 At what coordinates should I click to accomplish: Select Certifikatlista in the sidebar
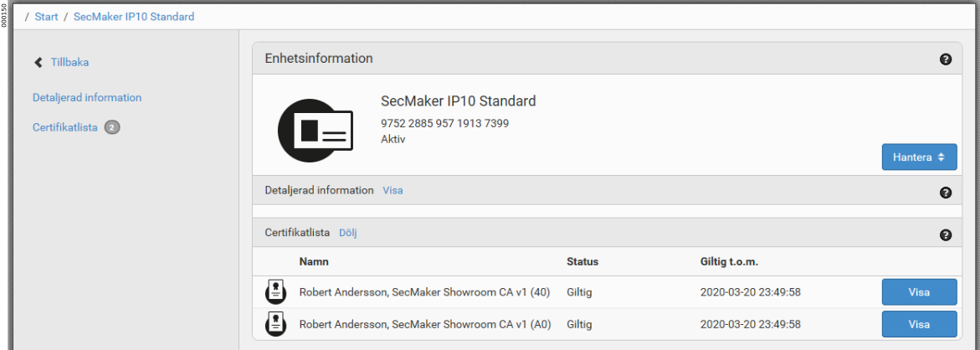(x=65, y=128)
